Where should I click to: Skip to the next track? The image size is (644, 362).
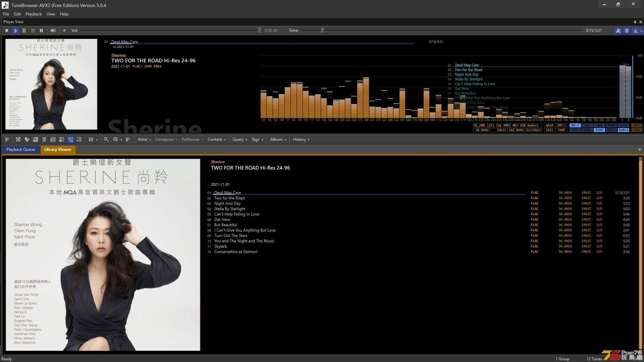click(41, 31)
